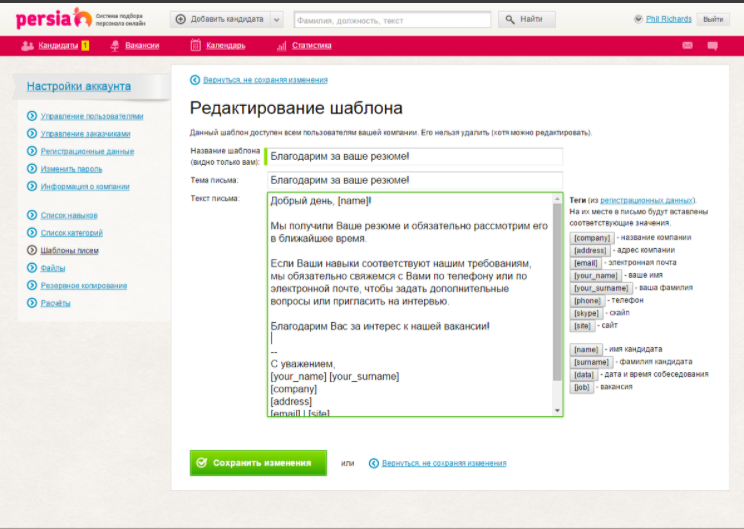Screen dimensions: 744x529
Task: Insert the [phone] tag
Action: click(x=587, y=301)
